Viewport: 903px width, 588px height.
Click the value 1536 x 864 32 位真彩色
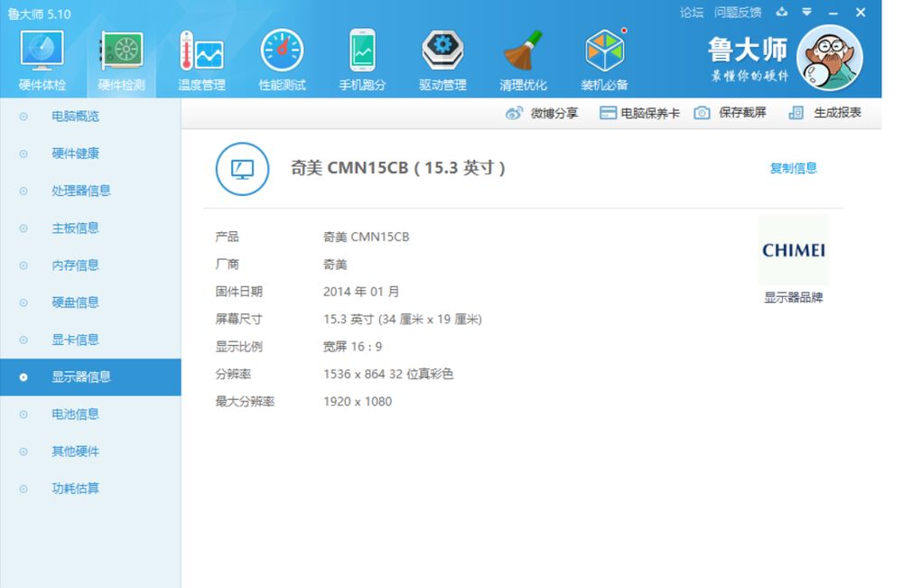[388, 374]
